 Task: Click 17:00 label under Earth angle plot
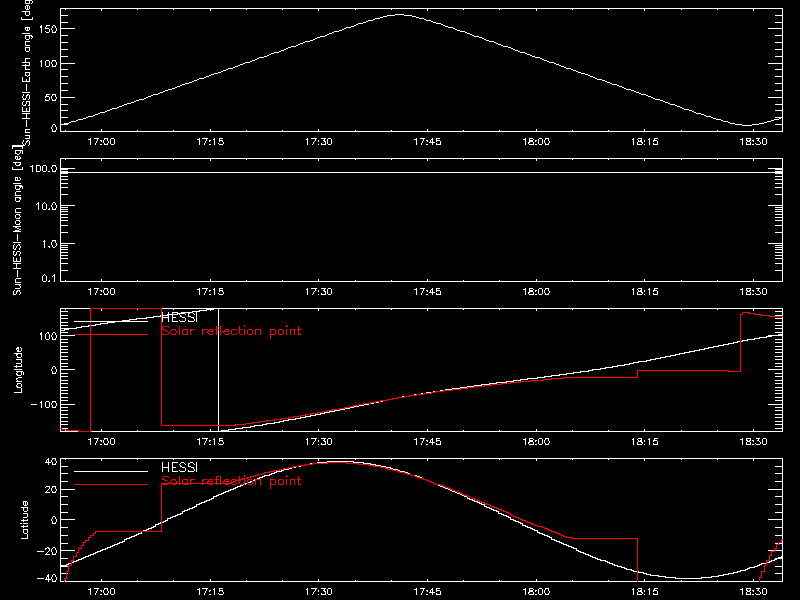coord(102,142)
